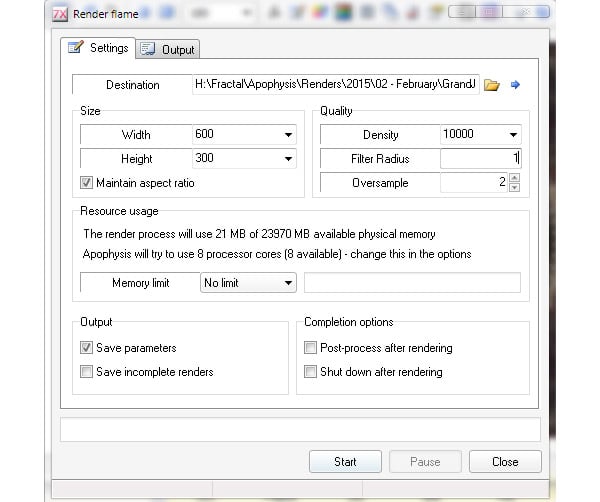
Task: Enable Save incomplete renders checkbox
Action: [x=86, y=372]
